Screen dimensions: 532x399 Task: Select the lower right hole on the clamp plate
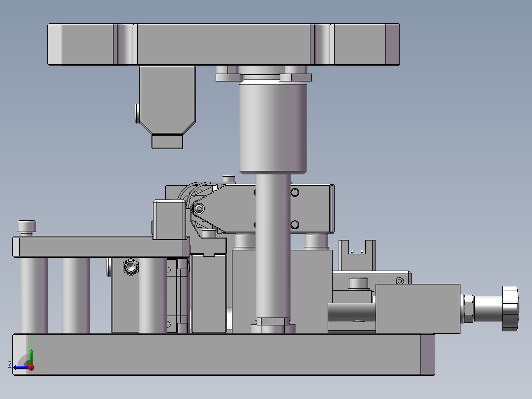295,225
